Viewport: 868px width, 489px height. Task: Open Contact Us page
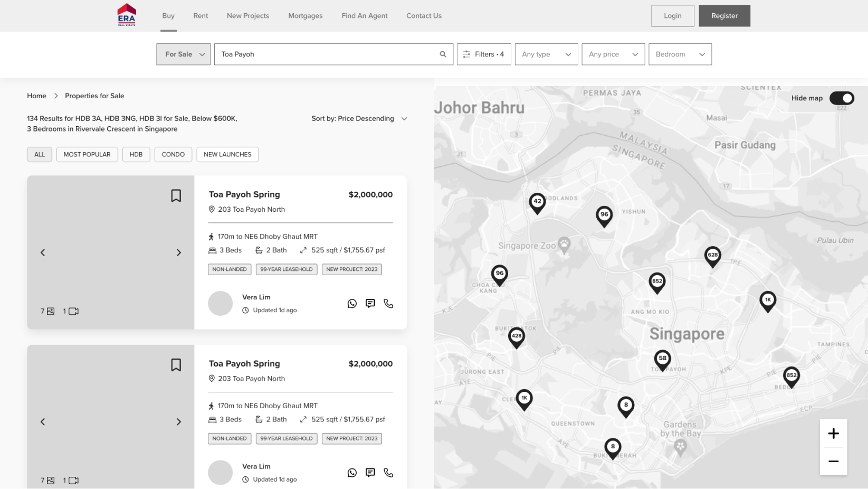coord(424,16)
